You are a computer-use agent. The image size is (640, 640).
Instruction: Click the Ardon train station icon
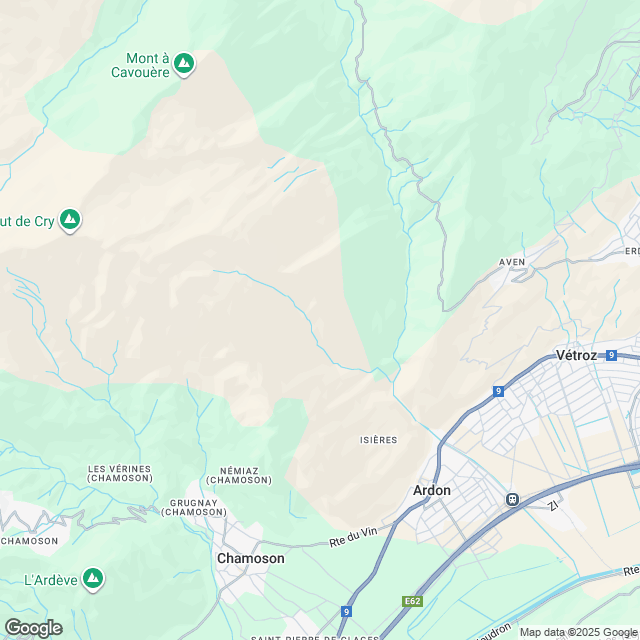tap(512, 499)
